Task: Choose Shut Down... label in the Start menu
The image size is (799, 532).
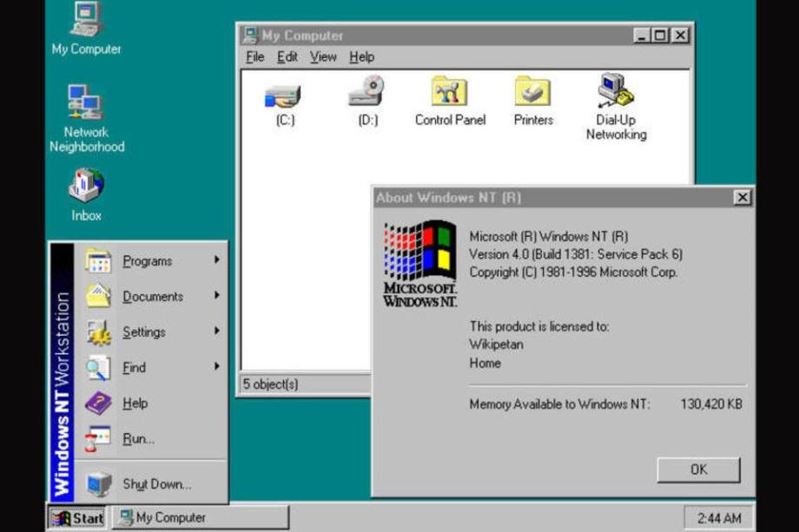Action: pos(157,484)
